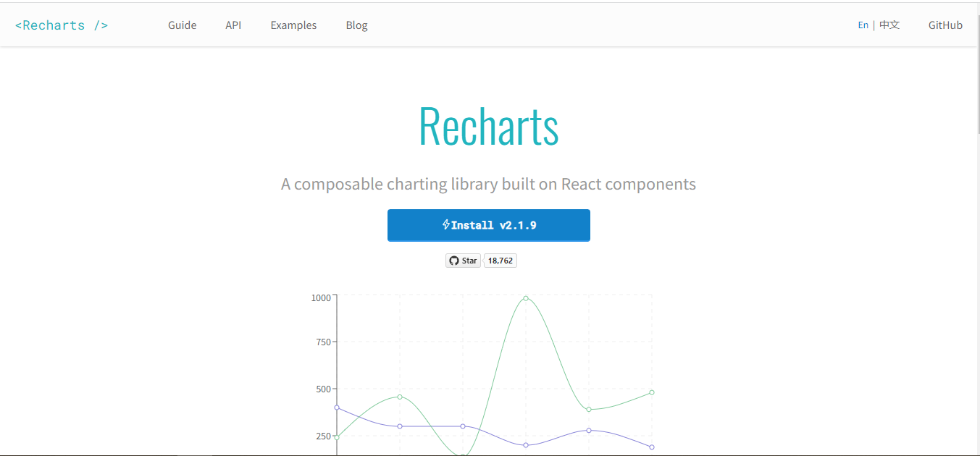Select the green data point near 450
The width and height of the screenshot is (980, 456).
(x=399, y=397)
